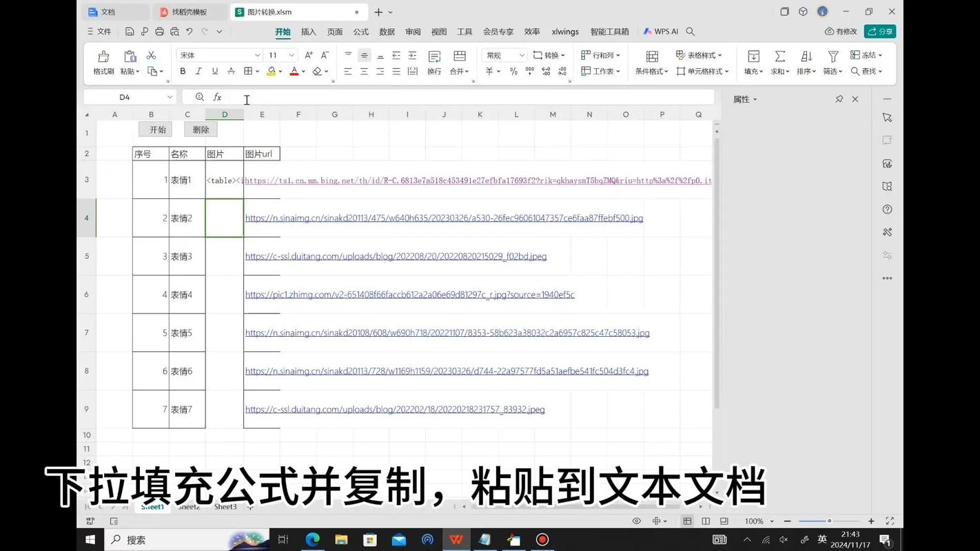Open the fill color dropdown arrow
Screen dimensions: 980x551
pos(279,71)
